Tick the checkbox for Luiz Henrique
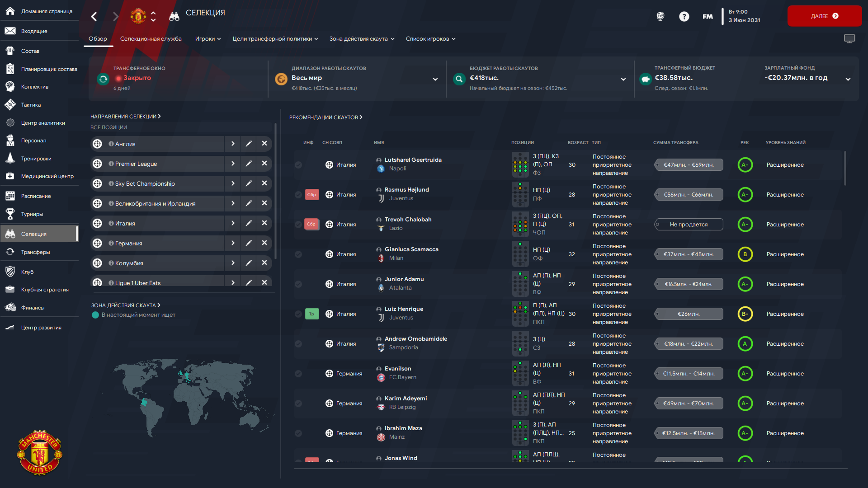This screenshot has width=868, height=488. pos(298,314)
